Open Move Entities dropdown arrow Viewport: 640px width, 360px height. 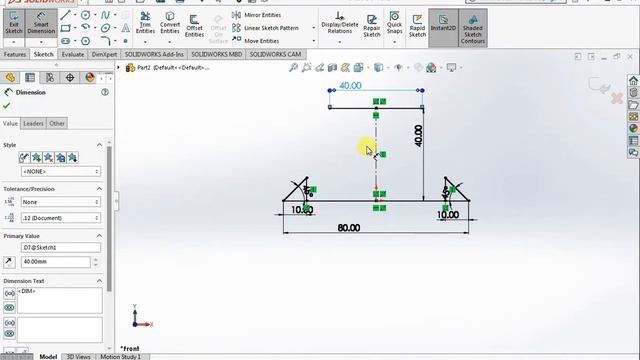click(313, 41)
